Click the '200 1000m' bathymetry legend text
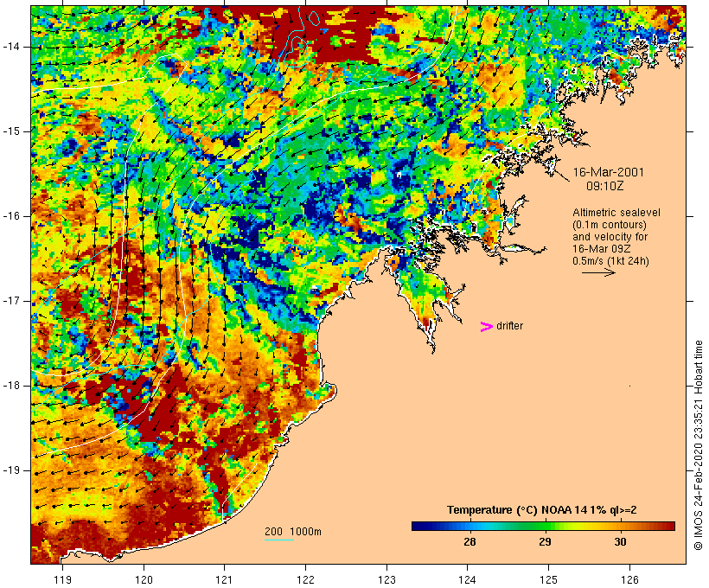Screen dimensions: 709x588 click(x=293, y=532)
